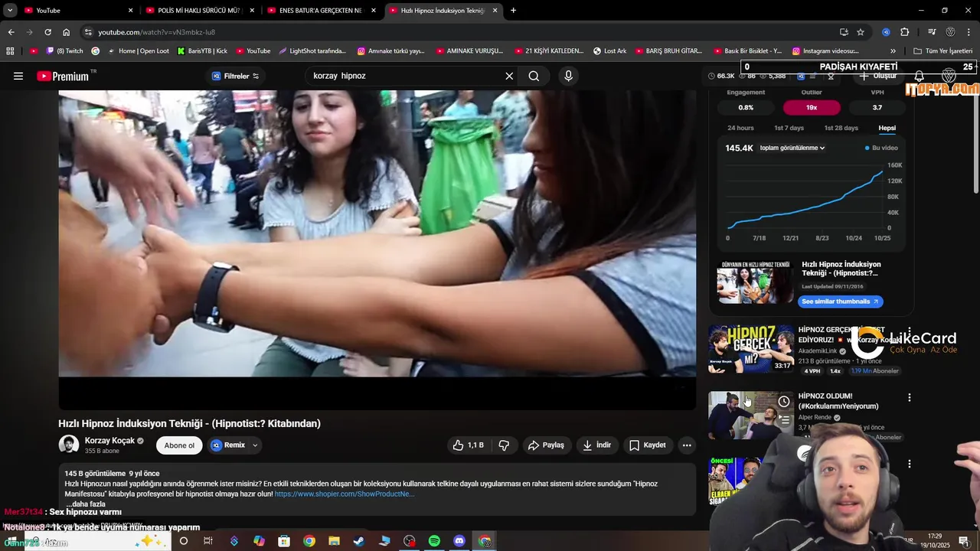Open LightShot bookmark

coord(312,51)
